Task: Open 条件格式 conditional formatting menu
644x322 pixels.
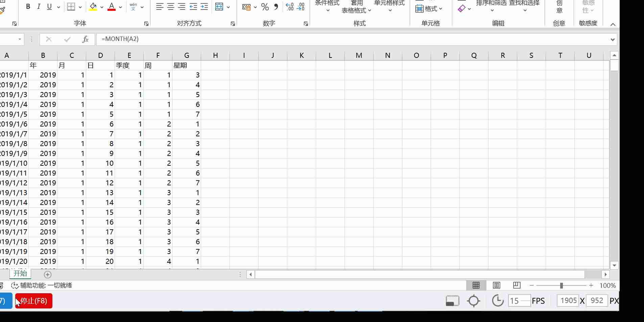Action: coord(327,6)
